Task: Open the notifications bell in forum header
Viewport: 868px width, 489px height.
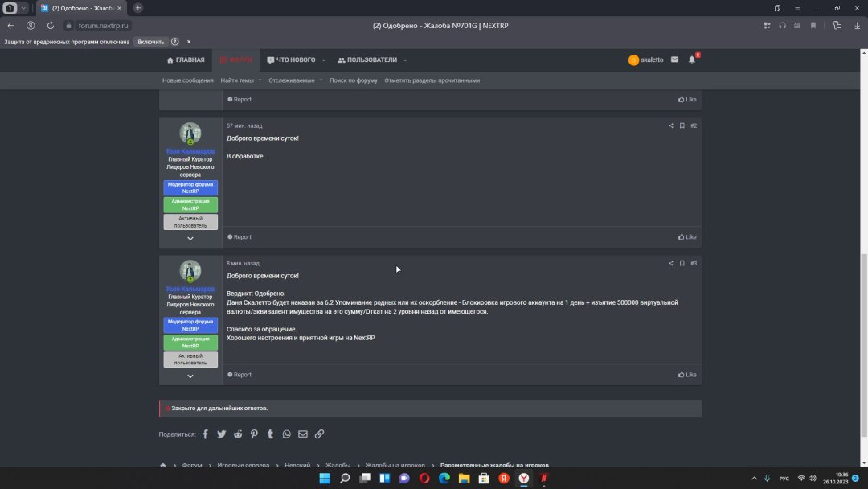Action: click(691, 60)
